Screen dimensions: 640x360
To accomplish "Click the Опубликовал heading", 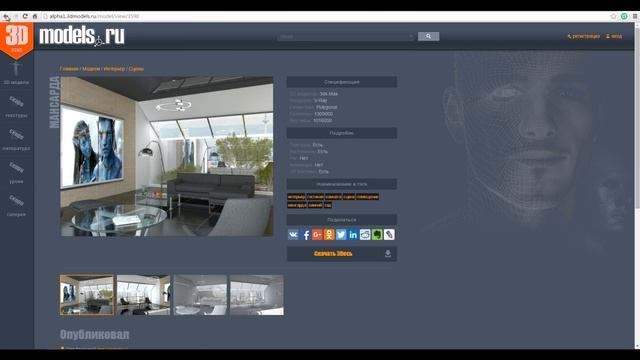I will (95, 334).
